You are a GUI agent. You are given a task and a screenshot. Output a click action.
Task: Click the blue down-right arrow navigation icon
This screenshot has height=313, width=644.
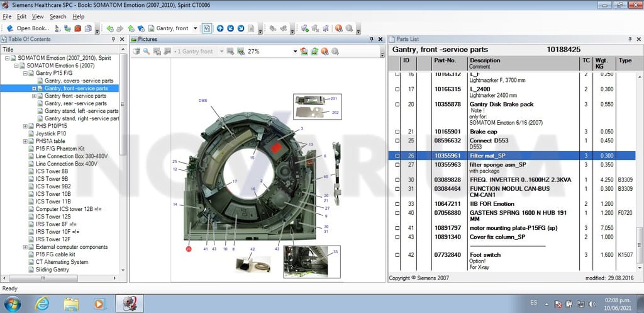pos(241,28)
